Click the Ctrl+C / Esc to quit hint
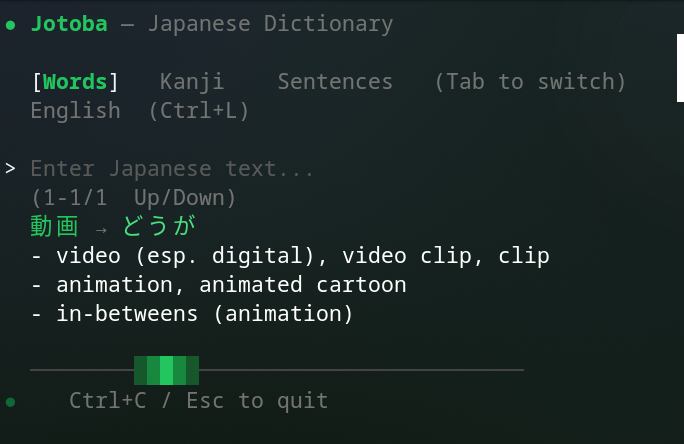The image size is (684, 444). 198,401
